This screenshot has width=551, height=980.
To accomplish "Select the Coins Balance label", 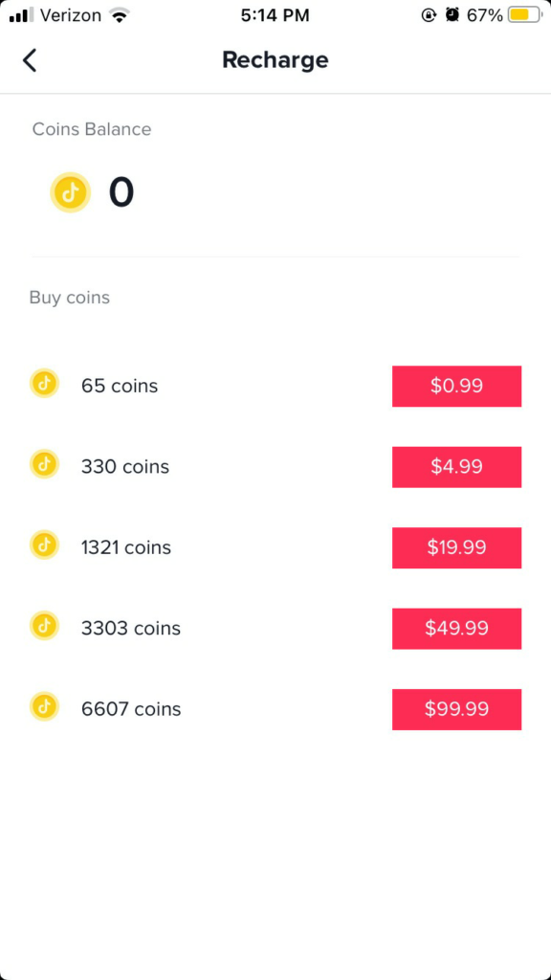I will pyautogui.click(x=91, y=129).
